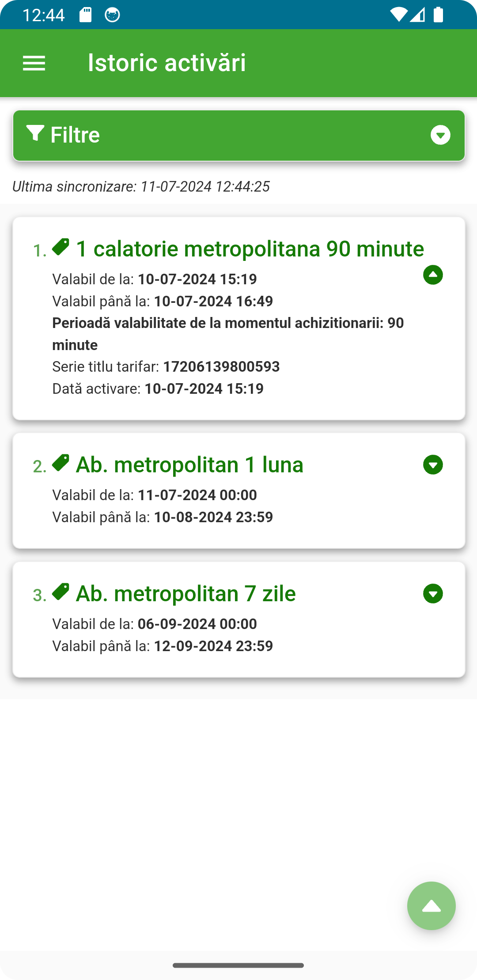The width and height of the screenshot is (477, 980).
Task: Tap the tag icon beside Ab. metropolitan 7 zile
Action: pyautogui.click(x=61, y=592)
